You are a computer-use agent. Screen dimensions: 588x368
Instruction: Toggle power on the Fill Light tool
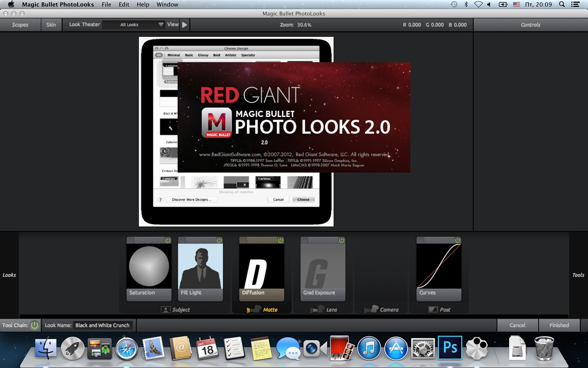coord(219,240)
